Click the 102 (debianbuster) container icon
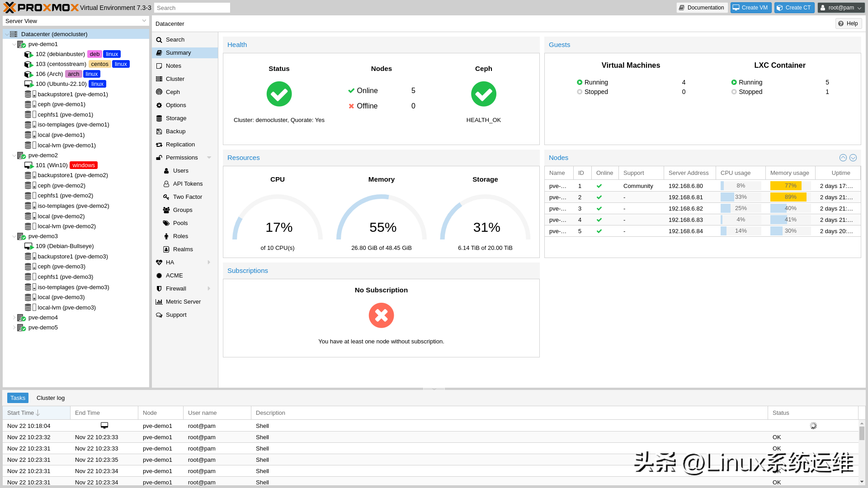The height and width of the screenshot is (488, 868). (29, 54)
